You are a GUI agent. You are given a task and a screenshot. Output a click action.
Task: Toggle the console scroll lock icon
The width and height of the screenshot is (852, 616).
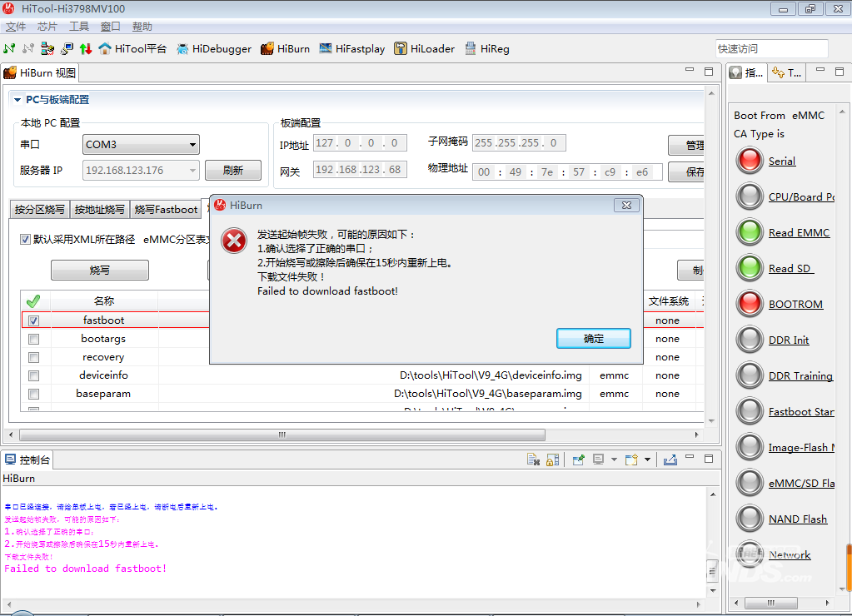coord(553,460)
